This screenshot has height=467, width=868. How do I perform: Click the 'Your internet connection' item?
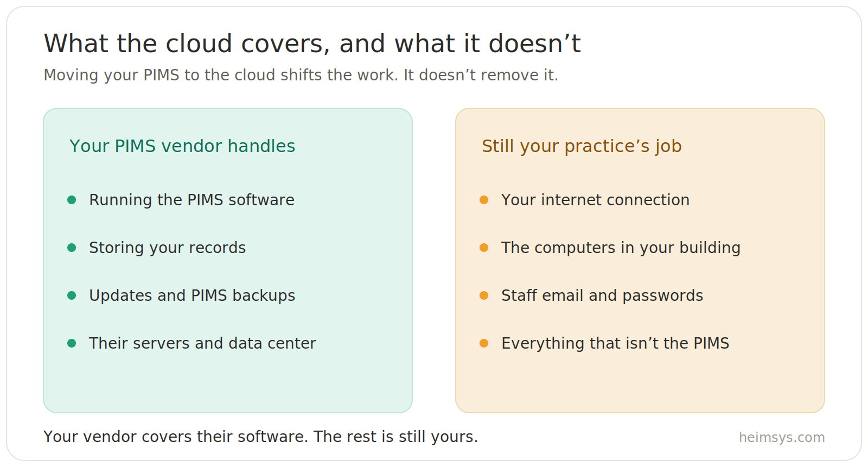595,200
